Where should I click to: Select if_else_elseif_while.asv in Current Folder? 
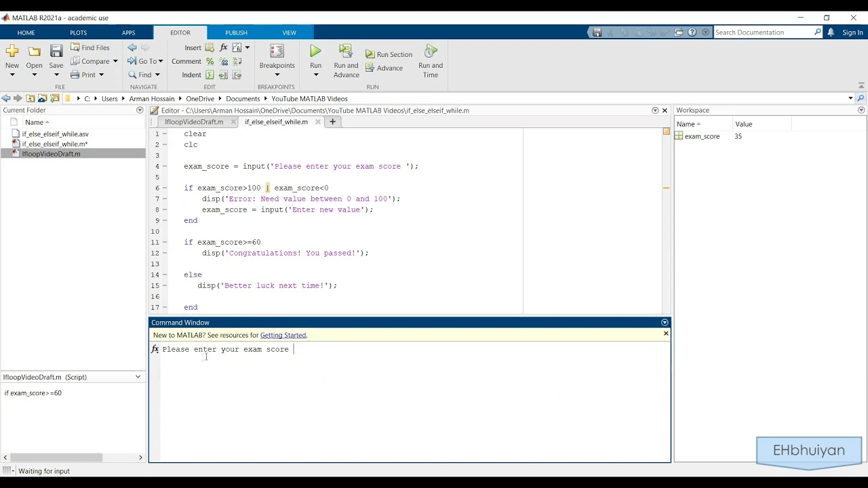[55, 134]
